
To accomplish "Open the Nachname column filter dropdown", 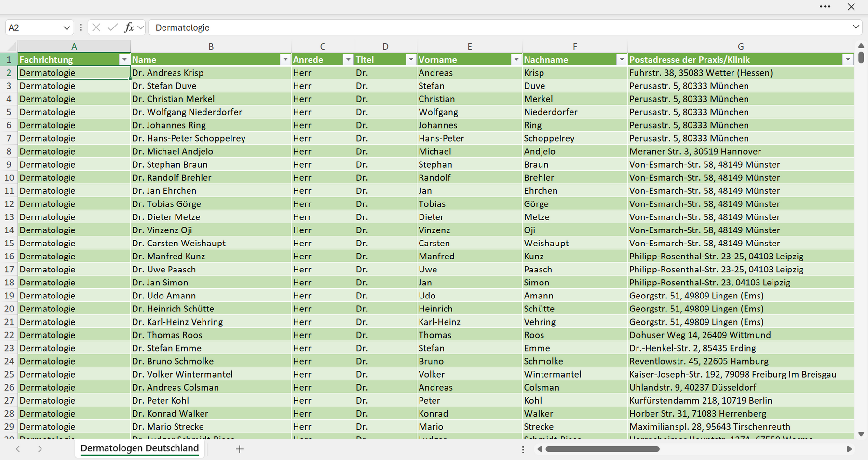I will (622, 59).
